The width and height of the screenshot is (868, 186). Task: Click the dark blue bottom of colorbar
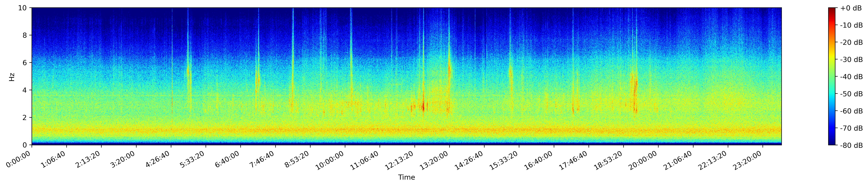pos(832,143)
